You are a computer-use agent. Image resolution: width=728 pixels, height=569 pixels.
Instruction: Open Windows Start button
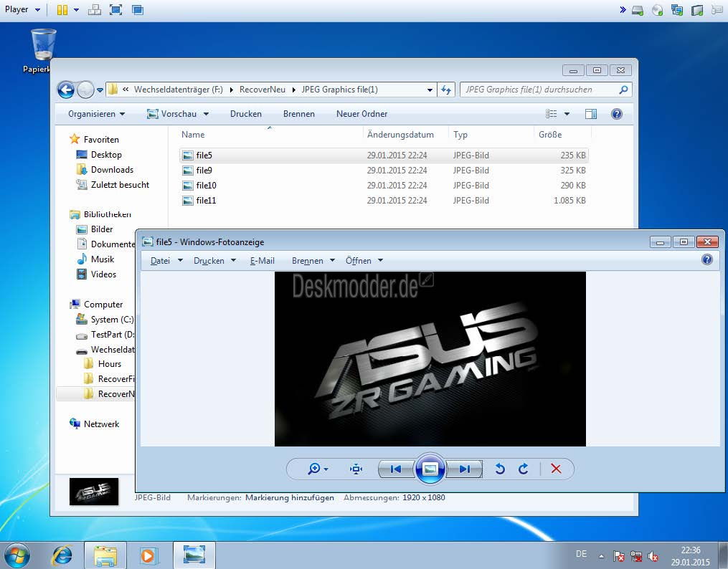pos(16,555)
